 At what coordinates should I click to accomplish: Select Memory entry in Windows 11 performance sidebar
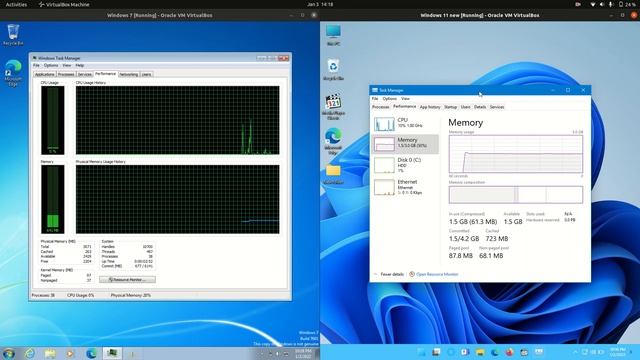tap(405, 144)
